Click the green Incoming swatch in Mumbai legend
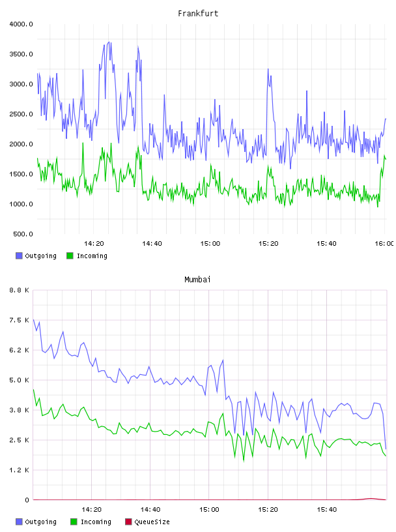 tap(74, 522)
